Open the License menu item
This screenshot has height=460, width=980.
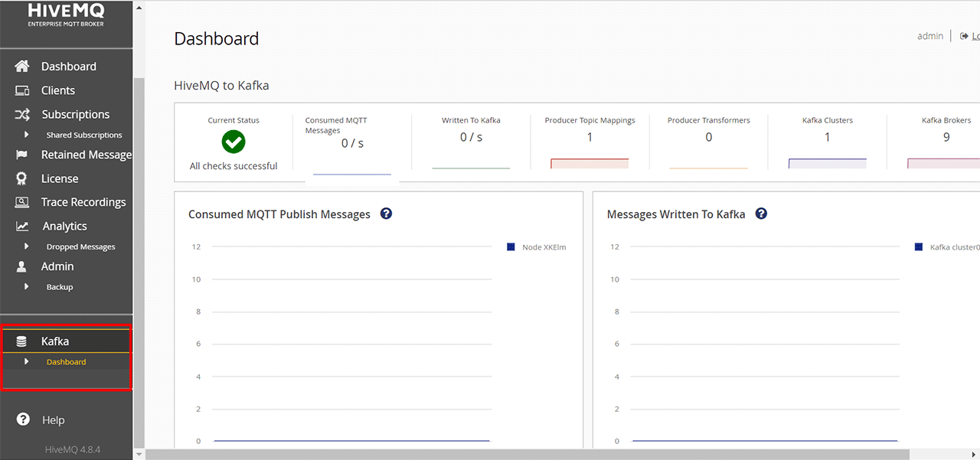coord(60,178)
